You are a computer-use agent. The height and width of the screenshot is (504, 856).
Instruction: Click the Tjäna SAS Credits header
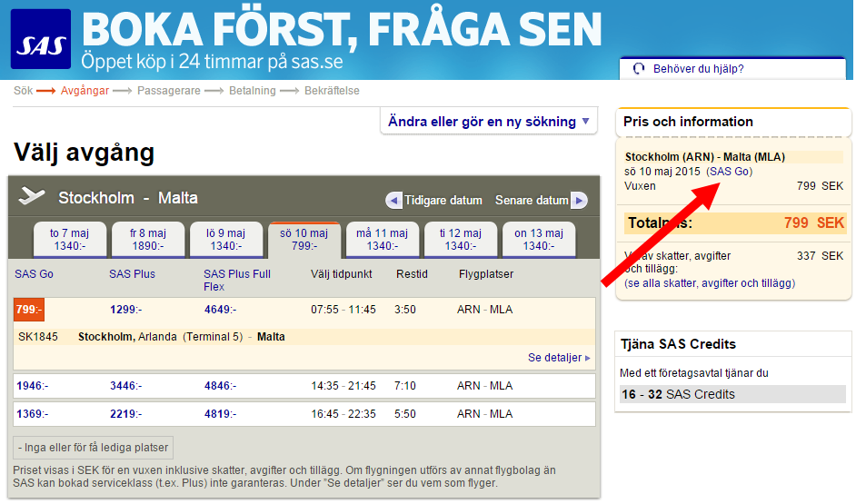[678, 343]
